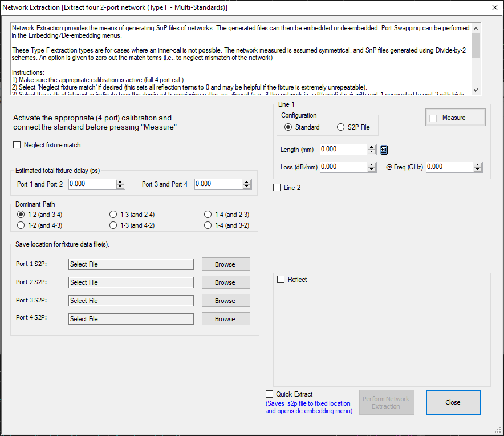Screen dimensions: 504x436
Task: Enable Quick Extract option
Action: (x=270, y=394)
